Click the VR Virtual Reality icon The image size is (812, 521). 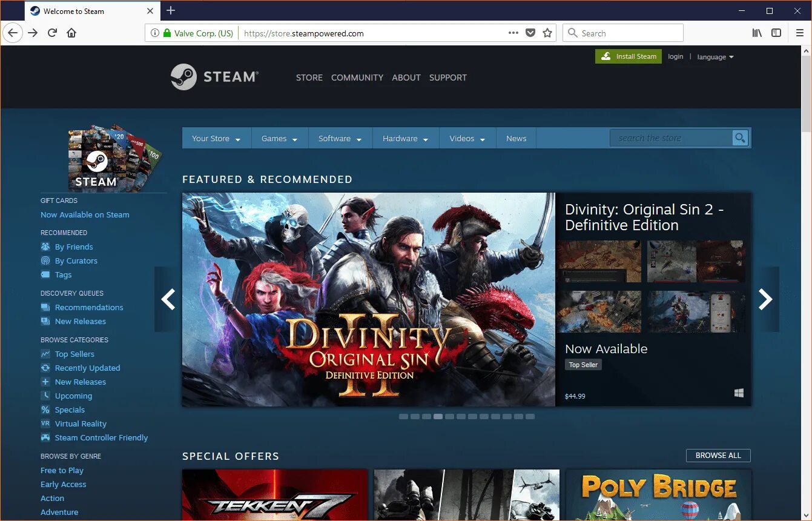click(45, 423)
